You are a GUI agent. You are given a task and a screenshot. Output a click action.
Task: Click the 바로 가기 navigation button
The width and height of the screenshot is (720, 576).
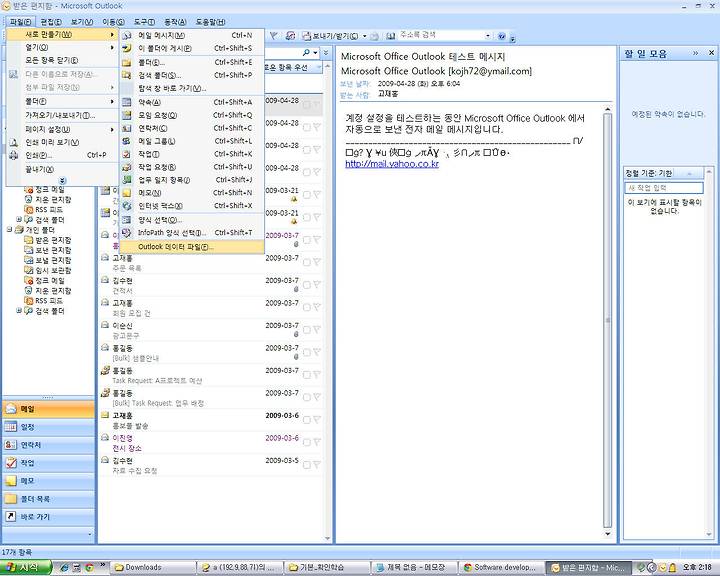point(48,516)
